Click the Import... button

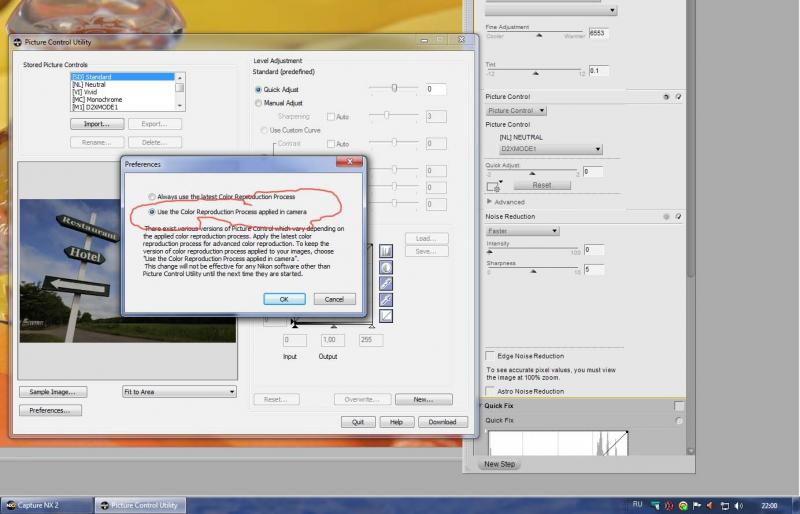pyautogui.click(x=97, y=124)
